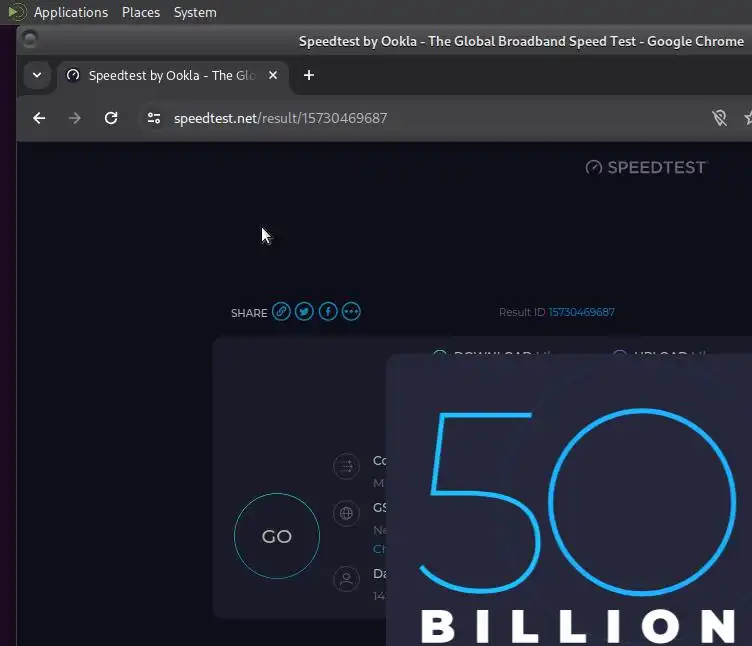
Task: Select the Speedtest by Ookla tab
Action: coord(173,76)
